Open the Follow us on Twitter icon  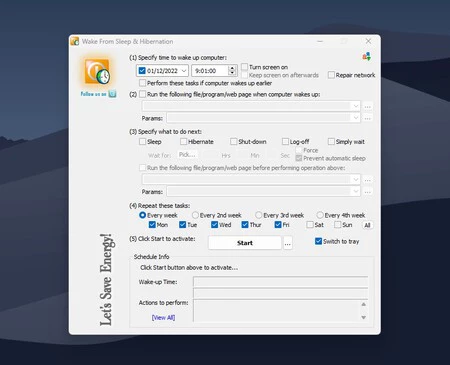click(112, 94)
